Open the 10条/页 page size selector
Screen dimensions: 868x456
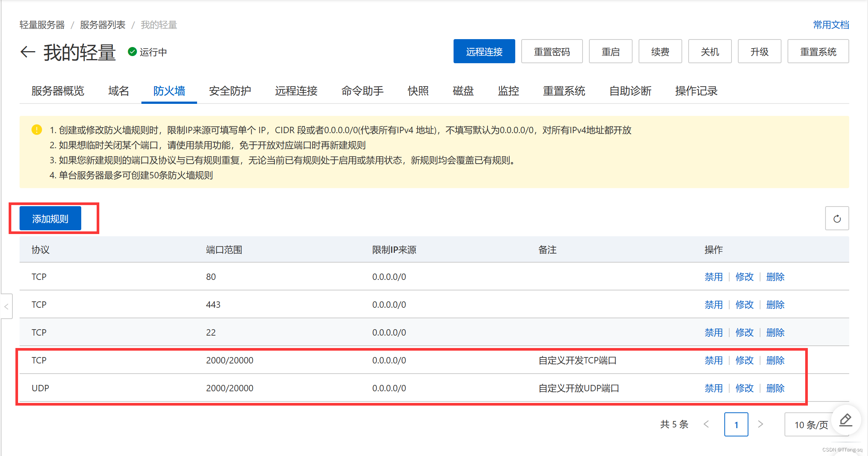(811, 425)
